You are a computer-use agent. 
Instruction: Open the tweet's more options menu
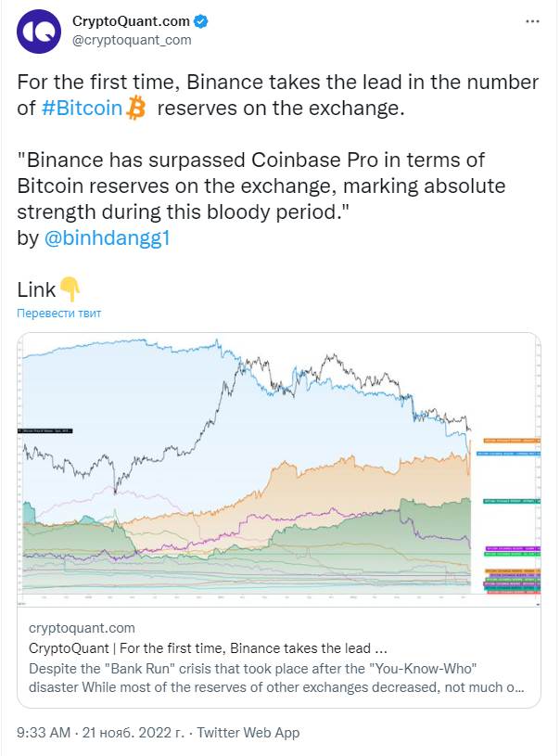[529, 19]
